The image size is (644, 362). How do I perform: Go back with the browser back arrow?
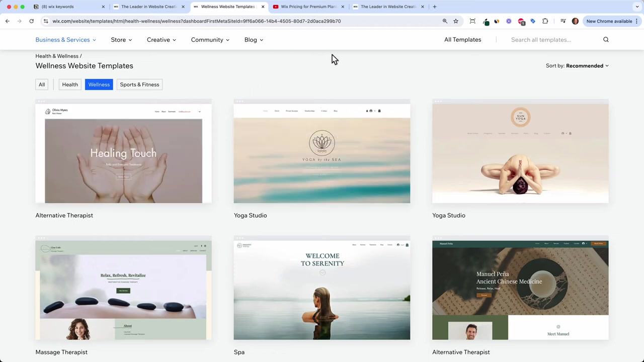coord(7,21)
